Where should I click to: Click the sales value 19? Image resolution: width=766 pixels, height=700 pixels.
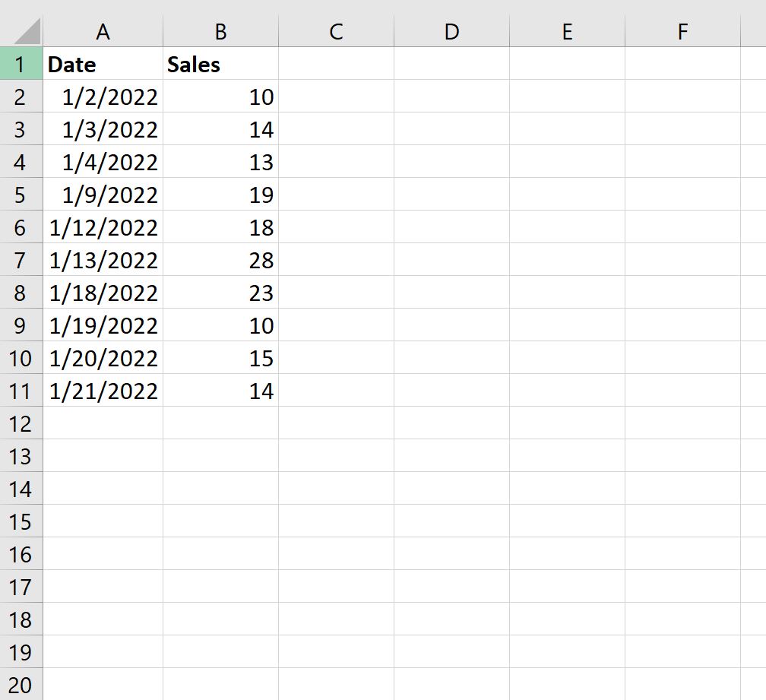(220, 195)
